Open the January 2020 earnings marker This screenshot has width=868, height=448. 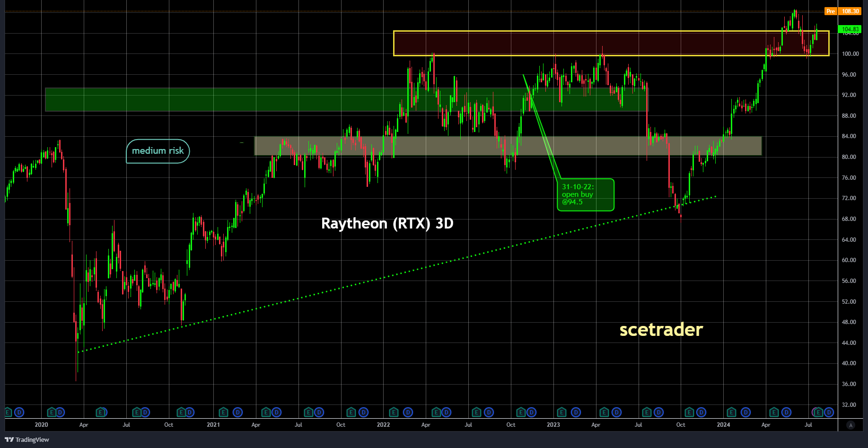pyautogui.click(x=52, y=413)
